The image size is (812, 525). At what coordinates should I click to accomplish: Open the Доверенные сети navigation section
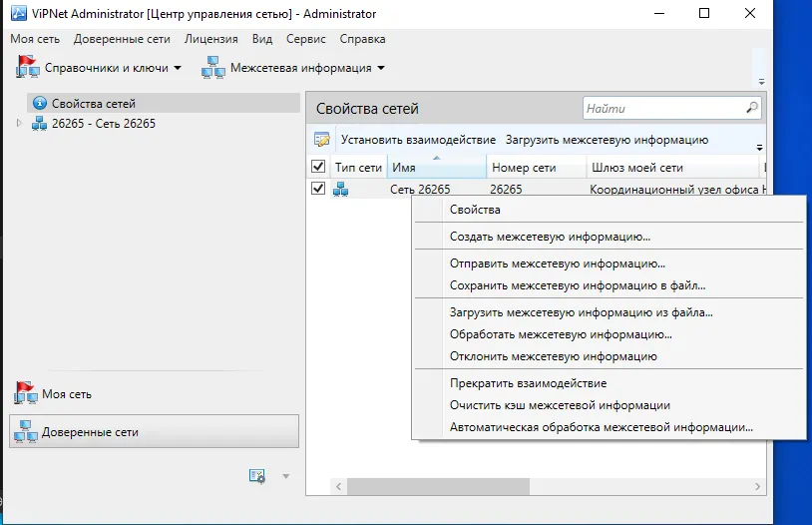coord(155,432)
